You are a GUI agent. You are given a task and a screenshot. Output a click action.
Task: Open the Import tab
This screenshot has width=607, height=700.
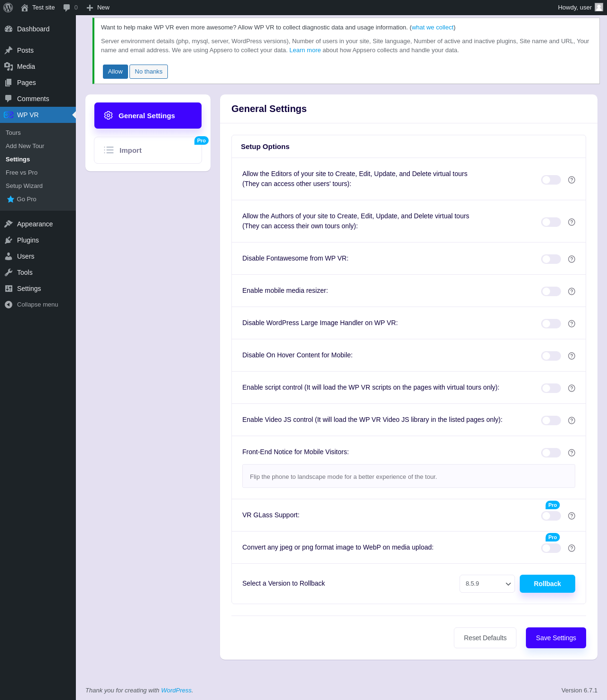coord(148,150)
